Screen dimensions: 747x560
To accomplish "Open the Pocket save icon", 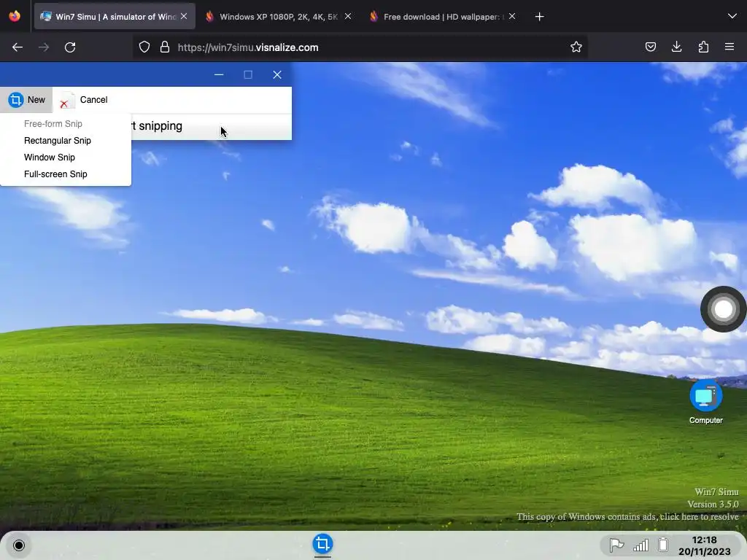I will (650, 47).
